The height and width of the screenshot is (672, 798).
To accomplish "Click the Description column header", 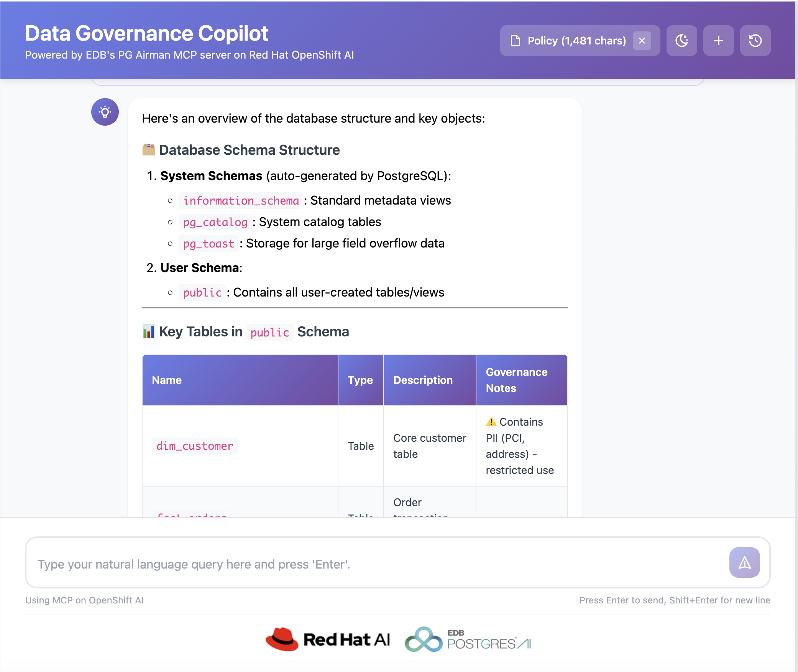I will [423, 380].
